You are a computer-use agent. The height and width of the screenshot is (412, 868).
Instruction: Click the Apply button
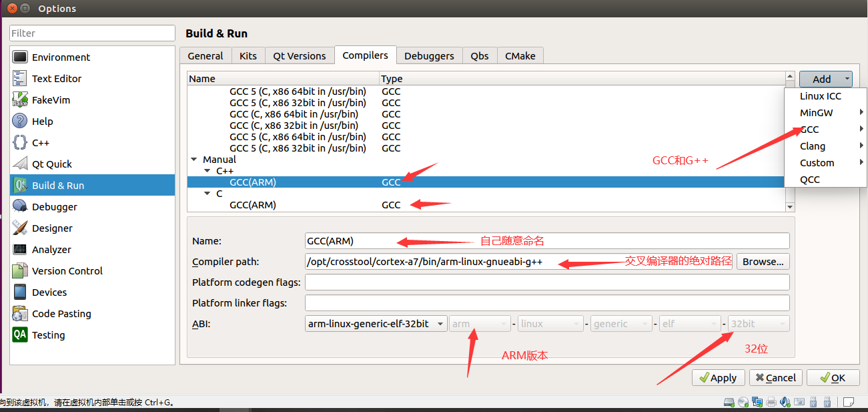pyautogui.click(x=718, y=377)
